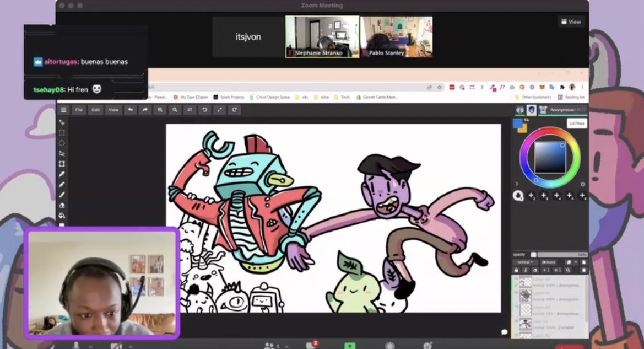This screenshot has height=349, width=644.
Task: Click the Zoom share screen green icon
Action: [349, 346]
